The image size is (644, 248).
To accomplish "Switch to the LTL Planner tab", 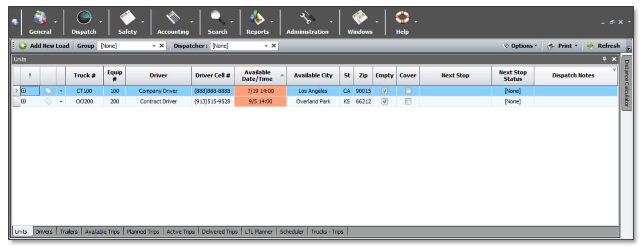I will (259, 232).
